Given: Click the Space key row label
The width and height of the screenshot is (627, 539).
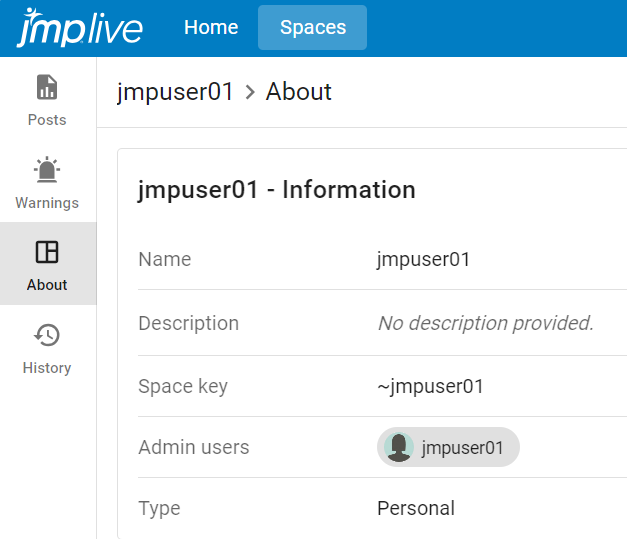Looking at the screenshot, I should point(183,386).
